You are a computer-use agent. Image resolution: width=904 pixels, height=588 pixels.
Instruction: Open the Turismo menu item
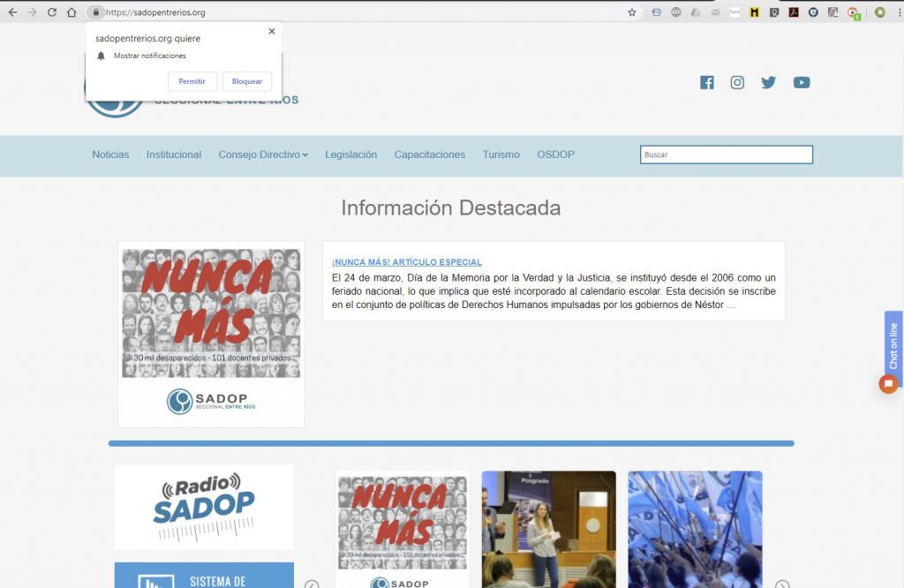501,155
